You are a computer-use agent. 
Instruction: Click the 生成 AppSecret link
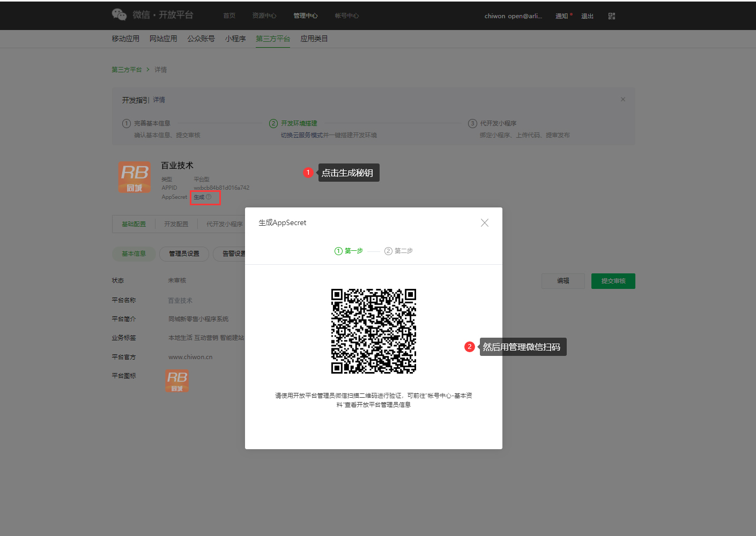[199, 197]
